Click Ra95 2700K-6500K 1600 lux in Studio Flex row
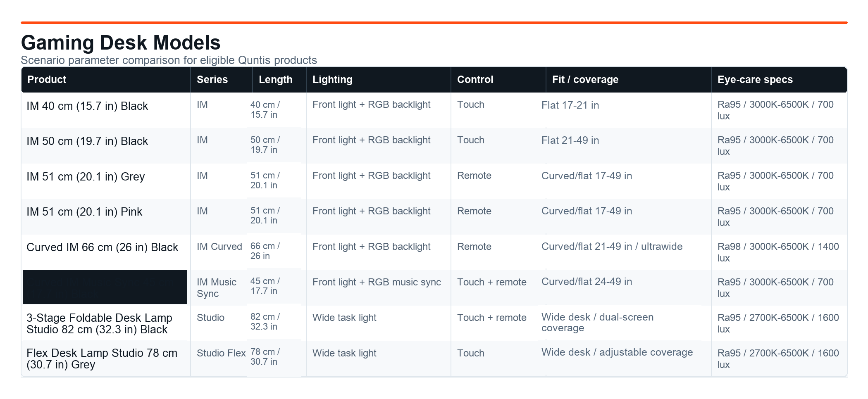 click(778, 359)
